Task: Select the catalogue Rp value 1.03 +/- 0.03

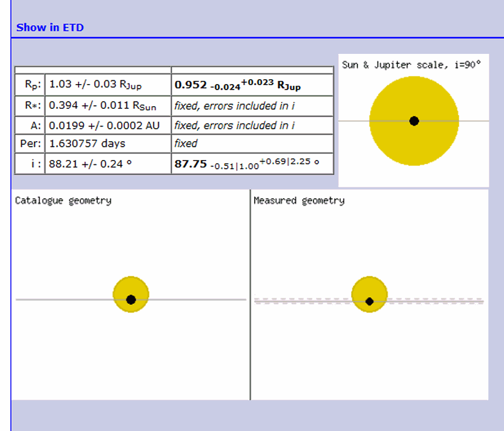Action: click(95, 85)
